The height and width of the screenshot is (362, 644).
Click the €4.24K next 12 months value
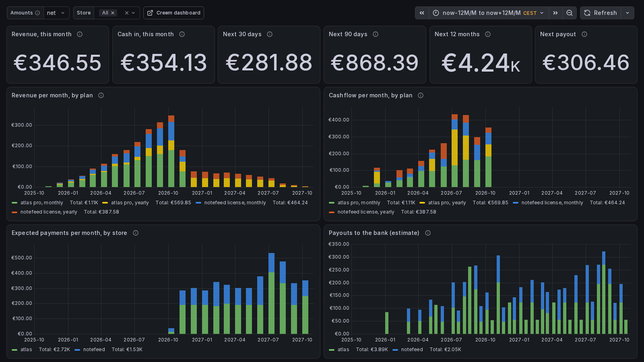481,63
